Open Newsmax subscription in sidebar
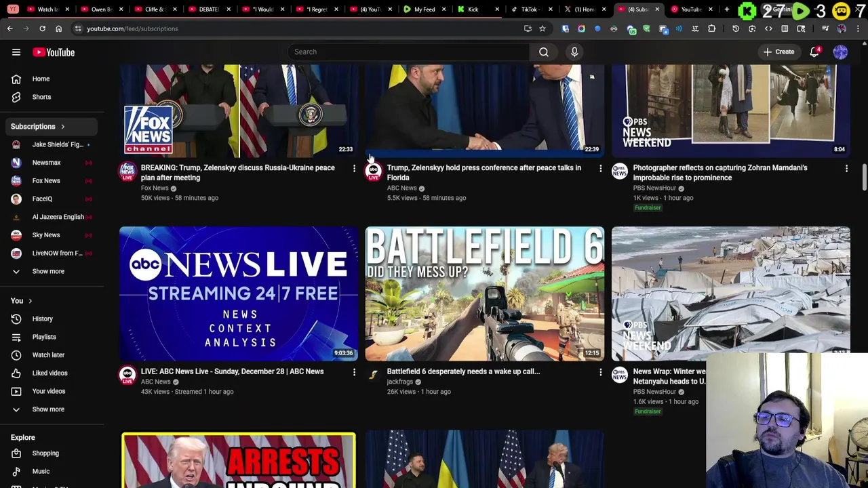868x488 pixels. [x=52, y=163]
